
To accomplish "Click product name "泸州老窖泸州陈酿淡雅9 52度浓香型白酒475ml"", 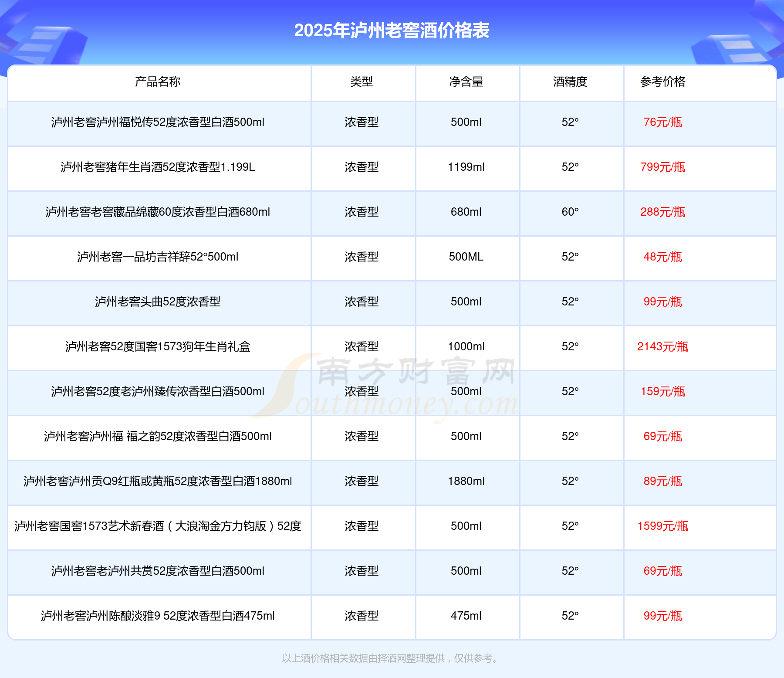I will point(158,616).
